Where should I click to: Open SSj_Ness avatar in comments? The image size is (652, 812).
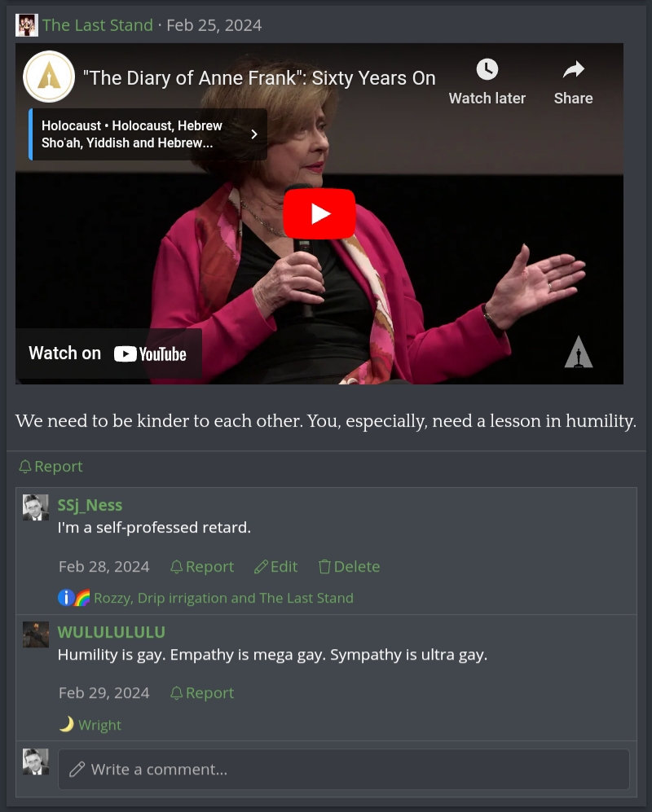point(36,507)
